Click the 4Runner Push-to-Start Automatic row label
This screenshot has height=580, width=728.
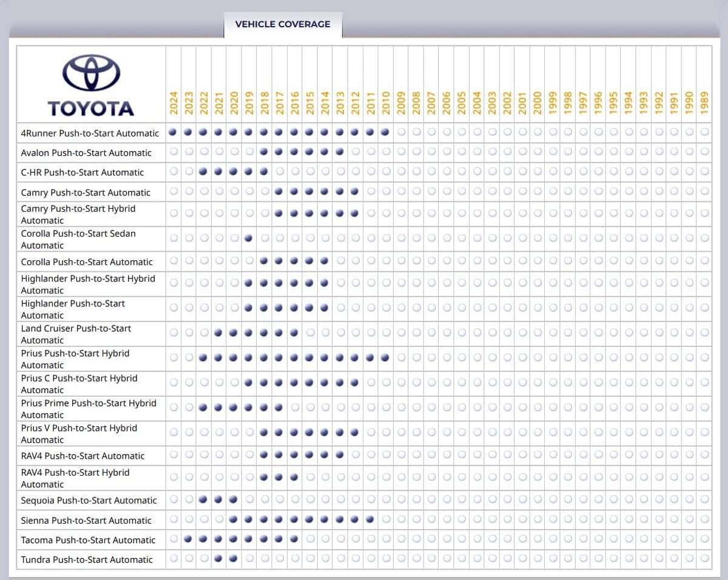tap(90, 133)
